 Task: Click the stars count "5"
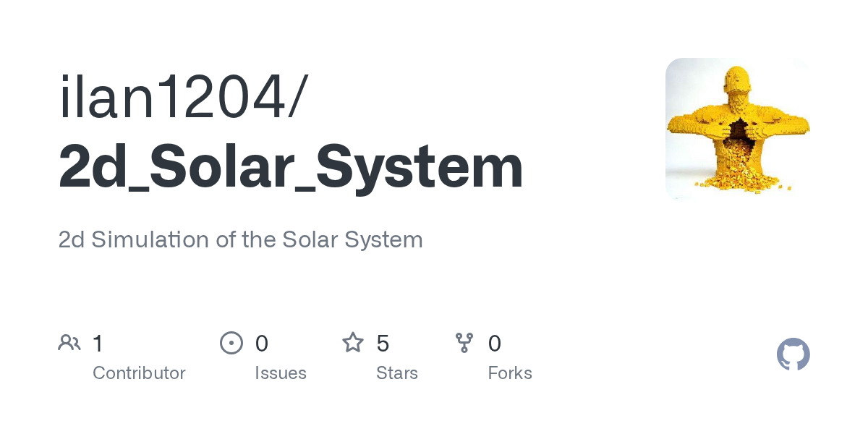(x=383, y=344)
